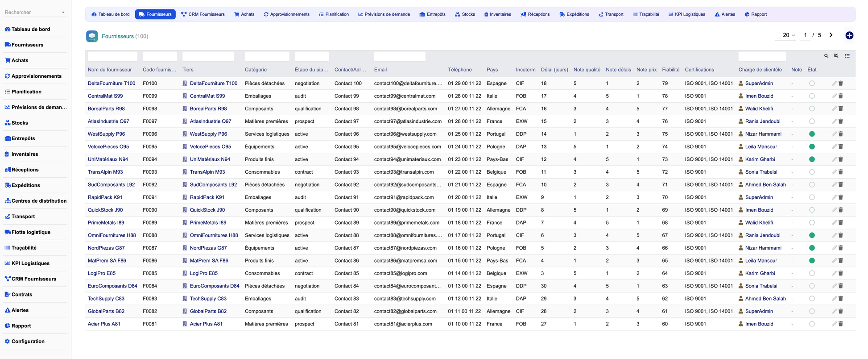Click the Chargé de clientèle filter field
This screenshot has height=359, width=868.
(x=762, y=56)
